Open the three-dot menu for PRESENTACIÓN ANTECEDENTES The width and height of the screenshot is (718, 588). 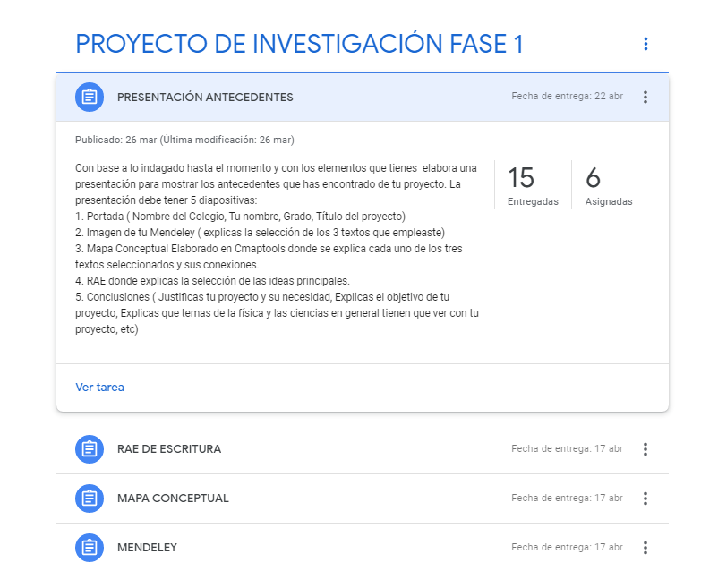coord(645,97)
